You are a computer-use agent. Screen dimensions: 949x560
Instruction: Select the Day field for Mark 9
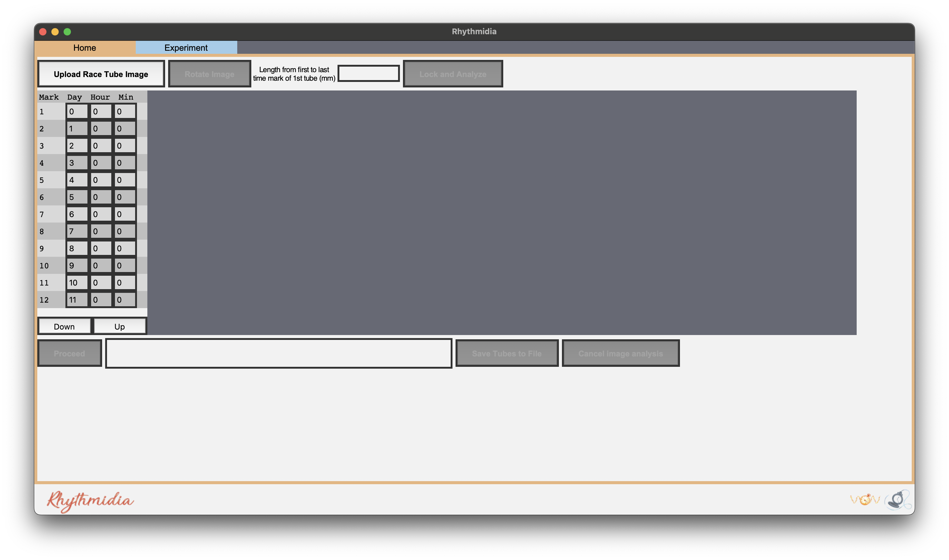click(77, 248)
